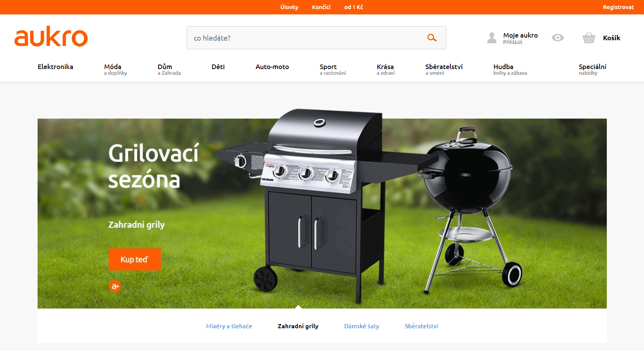Open the Elektronika category menu

[x=55, y=67]
